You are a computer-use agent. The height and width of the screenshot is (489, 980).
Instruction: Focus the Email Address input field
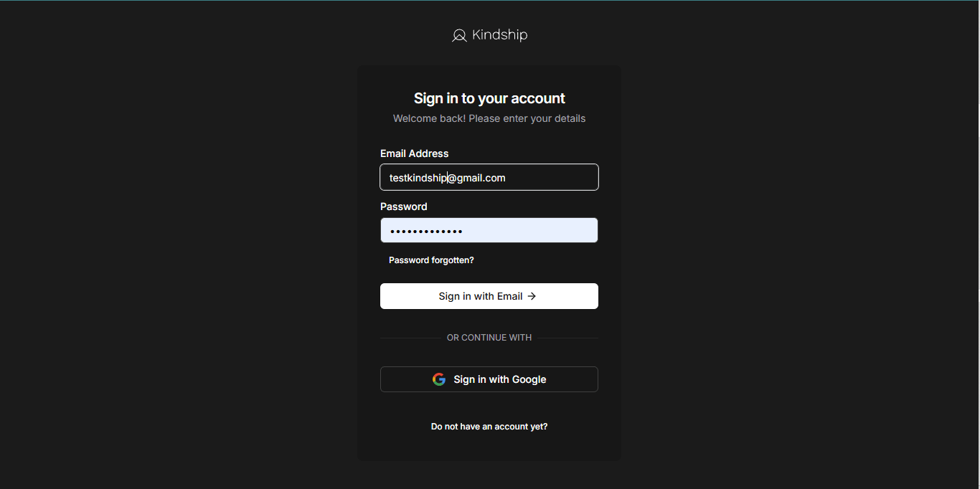point(489,177)
